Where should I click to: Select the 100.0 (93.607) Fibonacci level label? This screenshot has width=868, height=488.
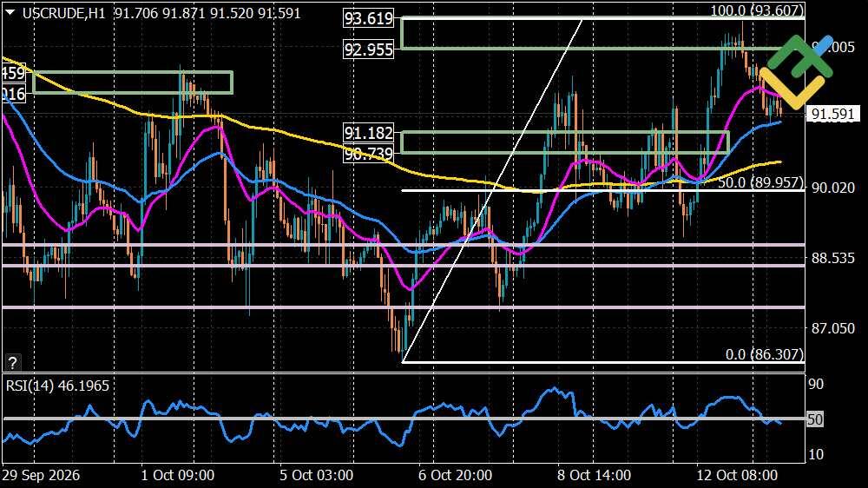(x=757, y=10)
